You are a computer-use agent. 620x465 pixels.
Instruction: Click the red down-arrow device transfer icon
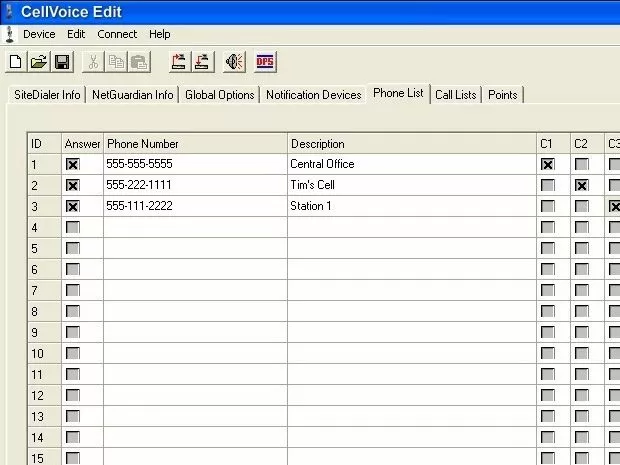click(202, 62)
